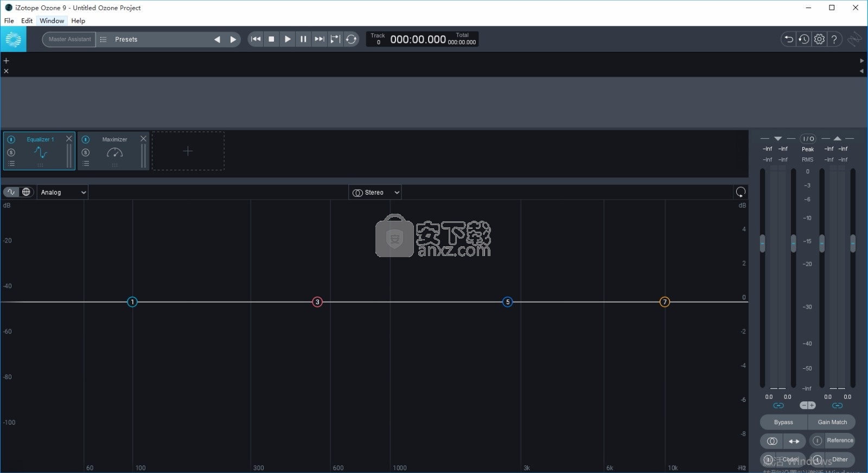Screen dimensions: 868x473
Task: Click the mono sum overlapping circles icon
Action: click(x=772, y=441)
